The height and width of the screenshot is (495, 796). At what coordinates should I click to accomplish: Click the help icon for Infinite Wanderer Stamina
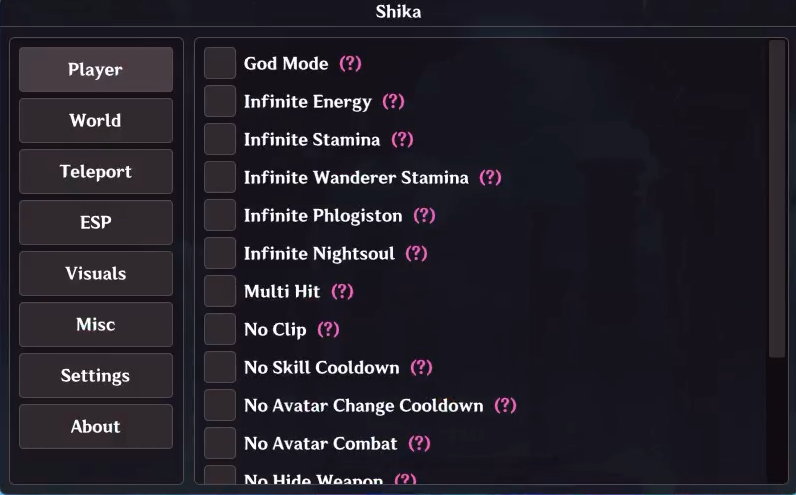[490, 177]
